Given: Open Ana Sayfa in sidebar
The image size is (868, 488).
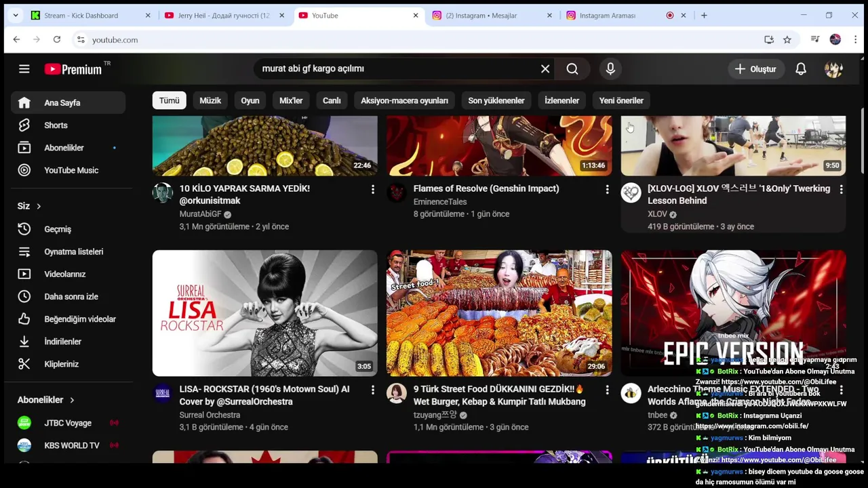Looking at the screenshot, I should pyautogui.click(x=68, y=102).
